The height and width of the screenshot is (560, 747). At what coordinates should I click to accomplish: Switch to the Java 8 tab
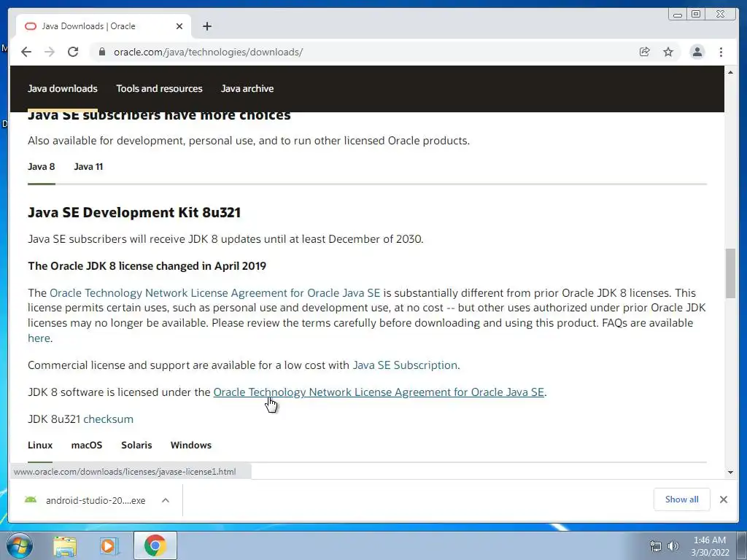click(42, 167)
